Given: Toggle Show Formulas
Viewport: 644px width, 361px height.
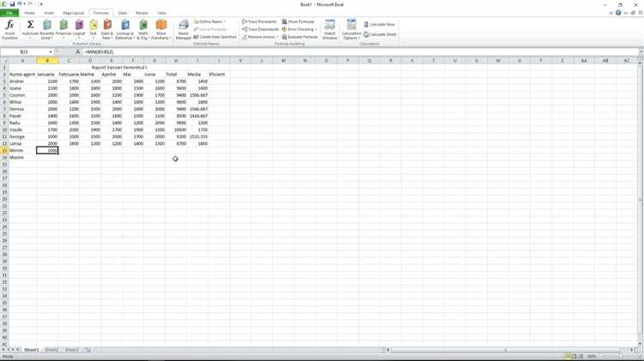Looking at the screenshot, I should point(298,21).
